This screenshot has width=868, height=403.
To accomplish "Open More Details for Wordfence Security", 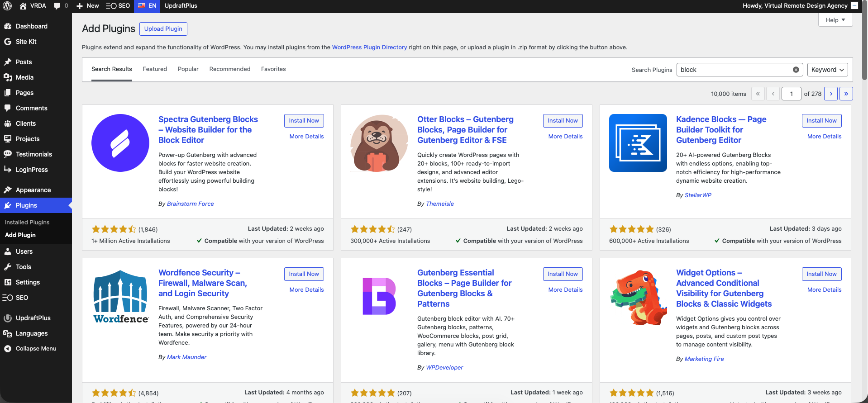I will pos(307,290).
